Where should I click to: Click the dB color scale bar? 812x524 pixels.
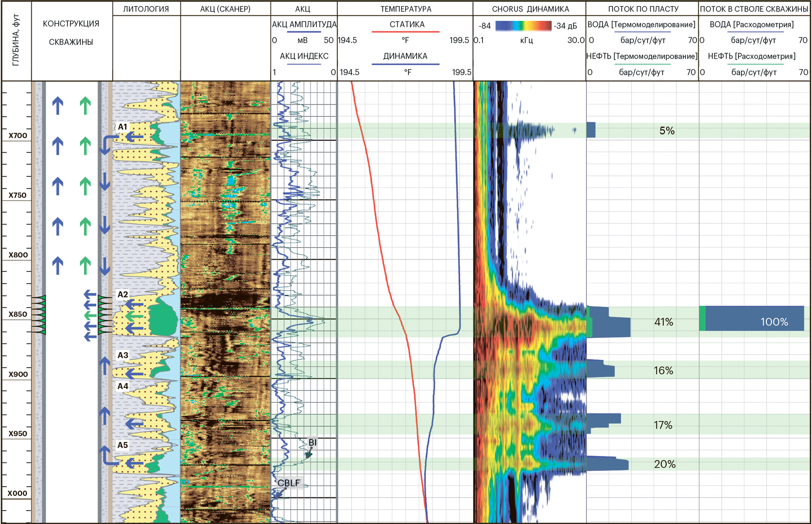523,26
